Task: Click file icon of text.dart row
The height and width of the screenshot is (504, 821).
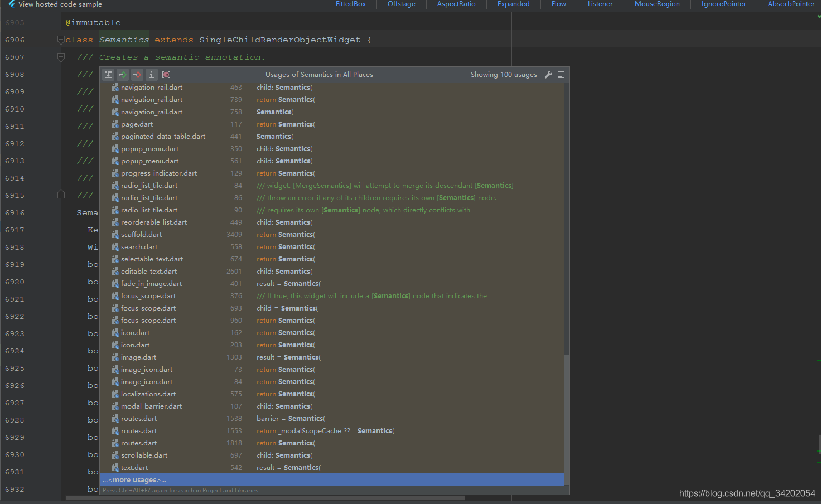Action: point(115,468)
